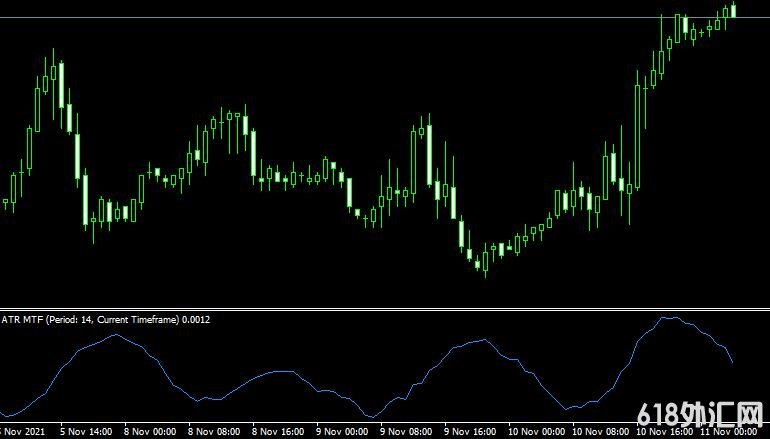Click the ATR value 0.0012
The height and width of the screenshot is (439, 770).
point(196,320)
